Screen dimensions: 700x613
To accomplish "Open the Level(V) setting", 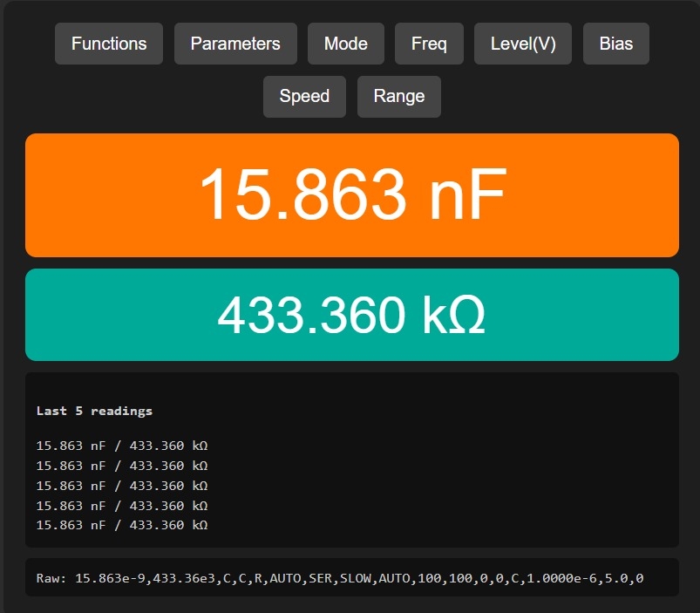I will (523, 44).
